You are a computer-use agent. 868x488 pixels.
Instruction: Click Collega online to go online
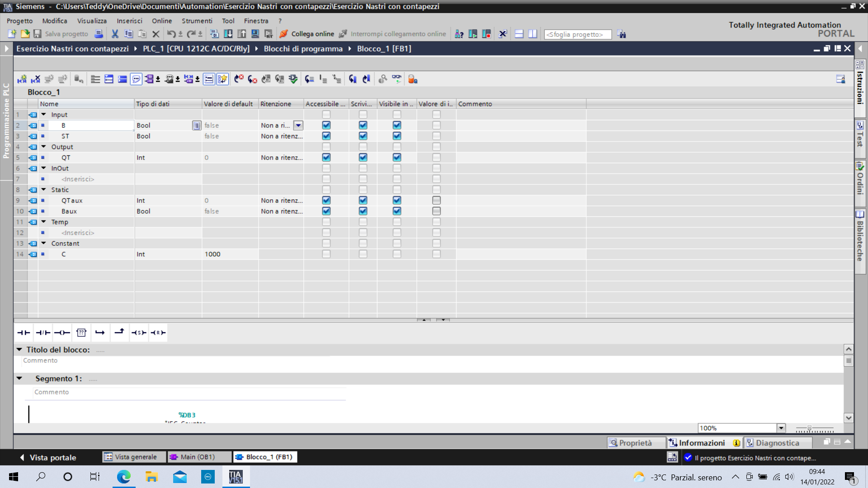point(307,34)
